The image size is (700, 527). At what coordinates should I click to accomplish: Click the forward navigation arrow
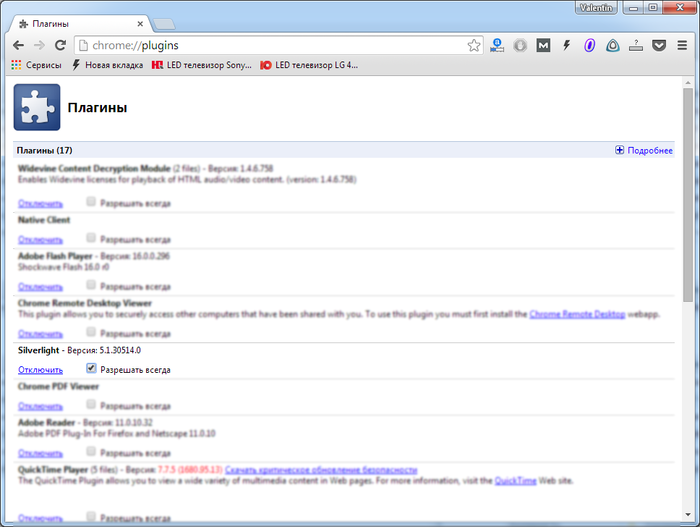pyautogui.click(x=39, y=45)
